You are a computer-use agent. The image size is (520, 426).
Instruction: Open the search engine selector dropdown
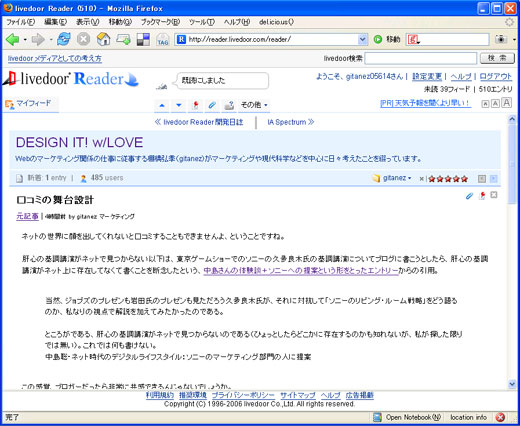click(413, 40)
